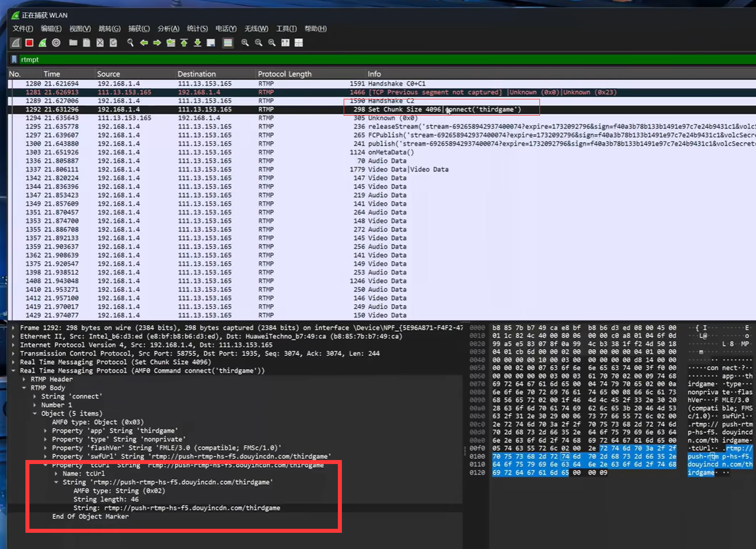This screenshot has width=756, height=549.
Task: Click the rtmpt display filter input field
Action: point(347,60)
